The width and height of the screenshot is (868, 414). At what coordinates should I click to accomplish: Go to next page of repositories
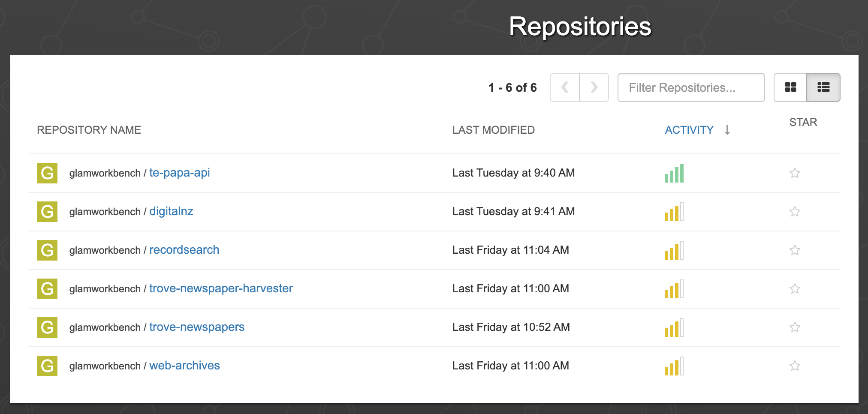594,87
